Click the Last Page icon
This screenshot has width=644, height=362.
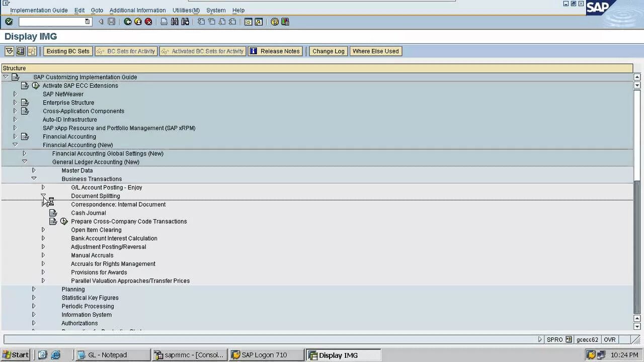pos(232,22)
